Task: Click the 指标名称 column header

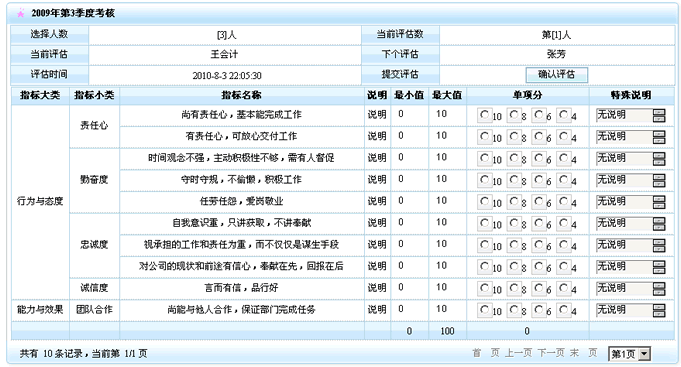Action: pos(241,95)
